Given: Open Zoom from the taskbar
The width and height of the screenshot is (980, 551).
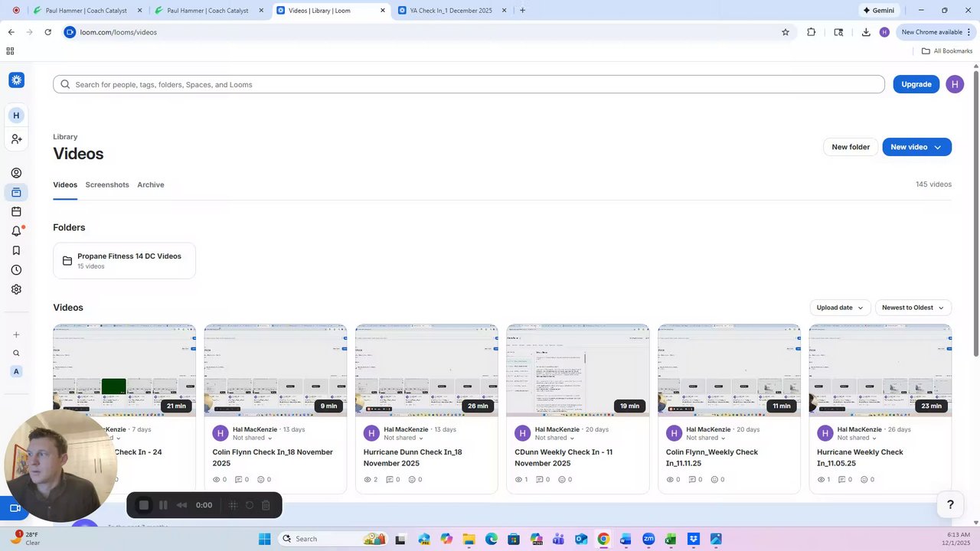Looking at the screenshot, I should point(648,539).
